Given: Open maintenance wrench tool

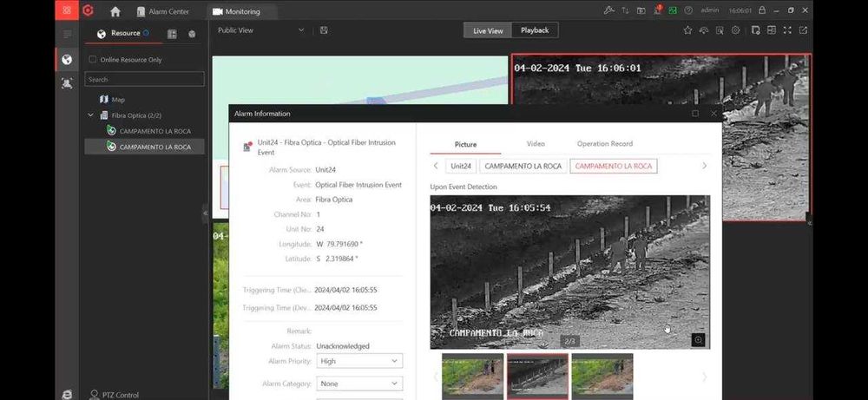Looking at the screenshot, I should (609, 10).
